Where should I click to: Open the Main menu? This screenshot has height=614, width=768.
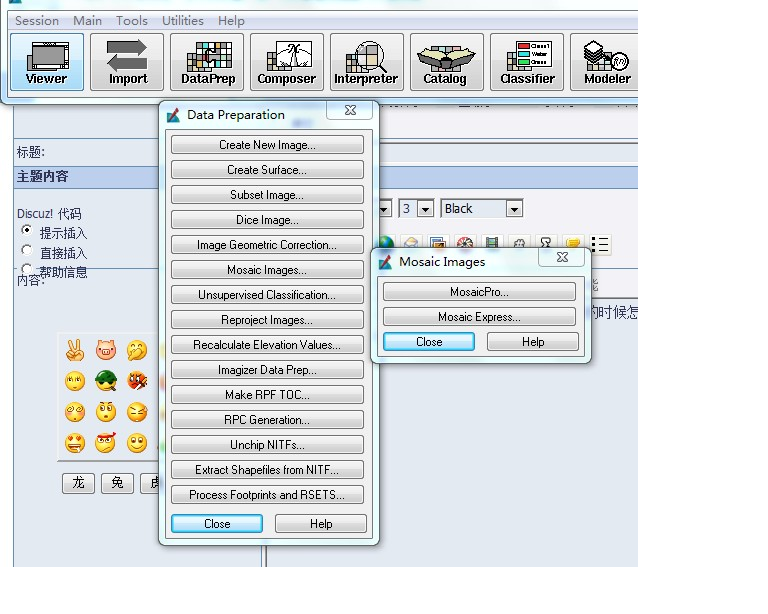[87, 21]
